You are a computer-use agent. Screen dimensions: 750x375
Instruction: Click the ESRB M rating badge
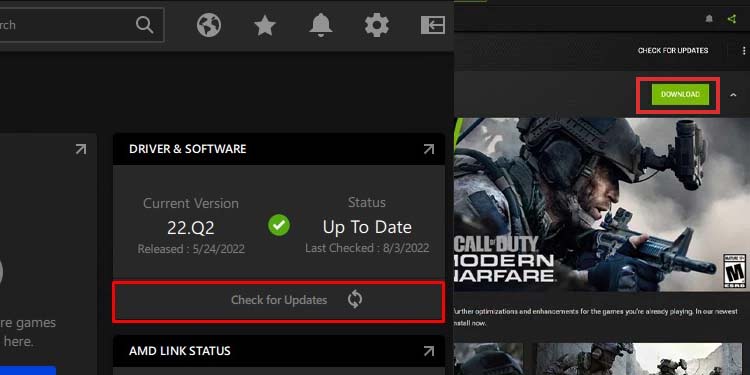pyautogui.click(x=735, y=271)
